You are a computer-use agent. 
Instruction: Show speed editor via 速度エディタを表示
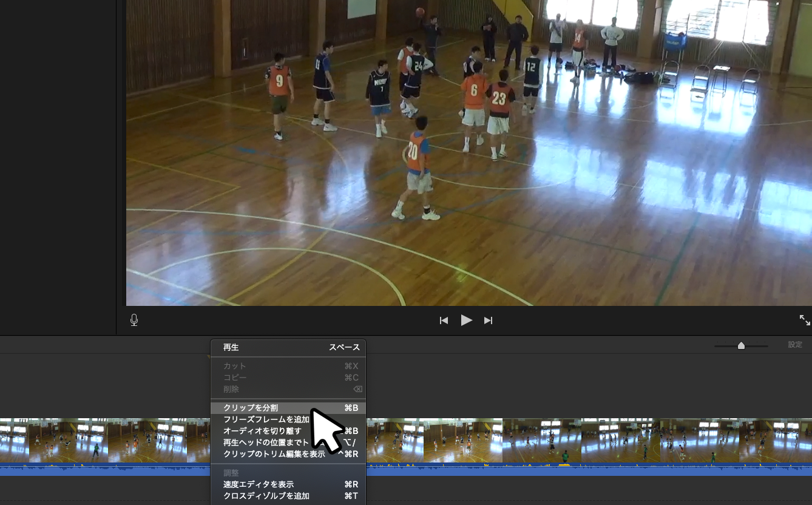pyautogui.click(x=258, y=484)
